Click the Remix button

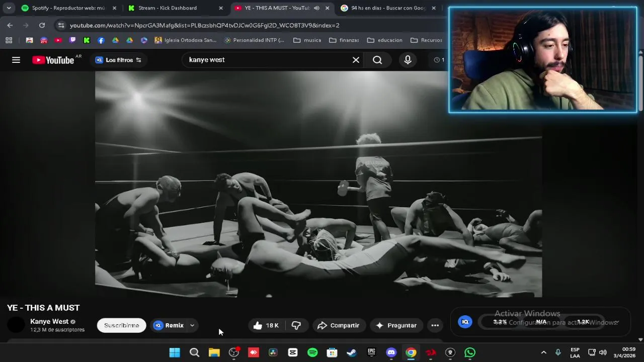tap(169, 325)
